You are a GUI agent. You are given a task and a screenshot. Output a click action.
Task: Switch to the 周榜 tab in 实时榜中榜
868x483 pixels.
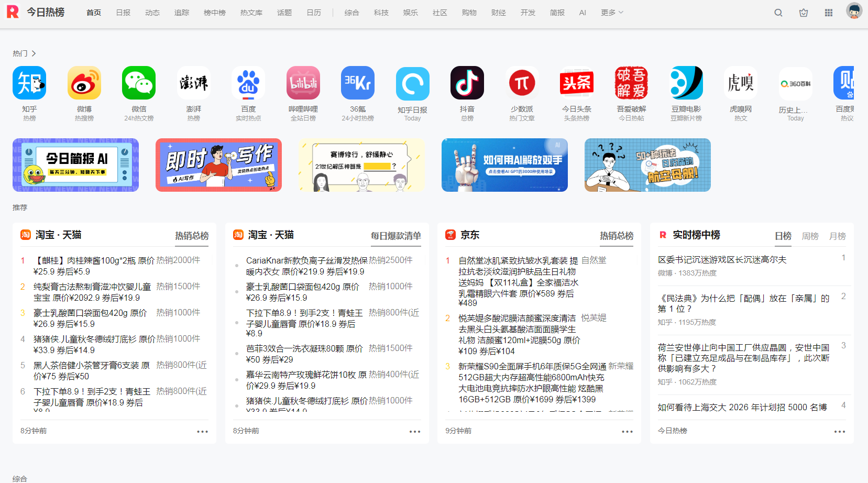click(x=810, y=236)
